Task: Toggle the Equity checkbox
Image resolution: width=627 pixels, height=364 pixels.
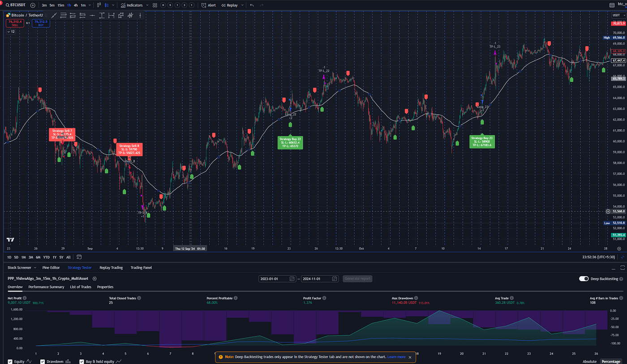Action: (10, 361)
